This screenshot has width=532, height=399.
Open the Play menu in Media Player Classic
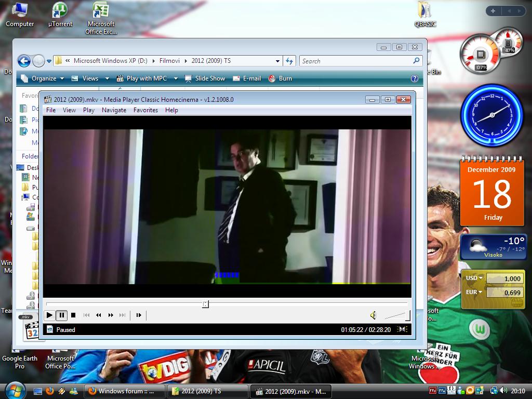coord(89,110)
